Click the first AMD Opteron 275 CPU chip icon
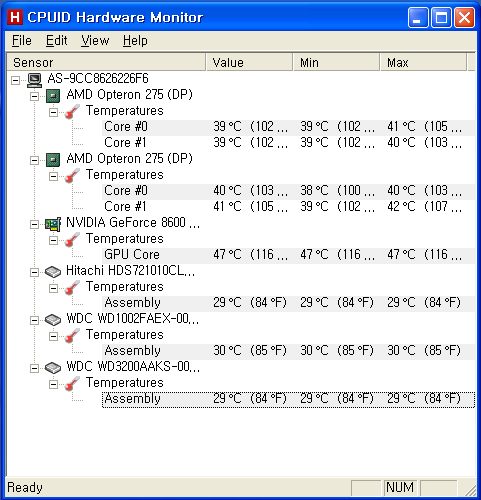 (53, 96)
